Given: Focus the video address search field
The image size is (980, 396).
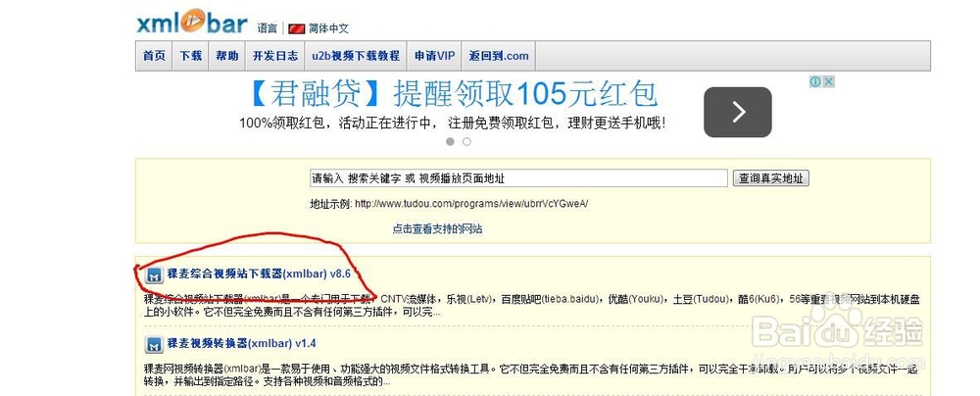Looking at the screenshot, I should coord(518,178).
